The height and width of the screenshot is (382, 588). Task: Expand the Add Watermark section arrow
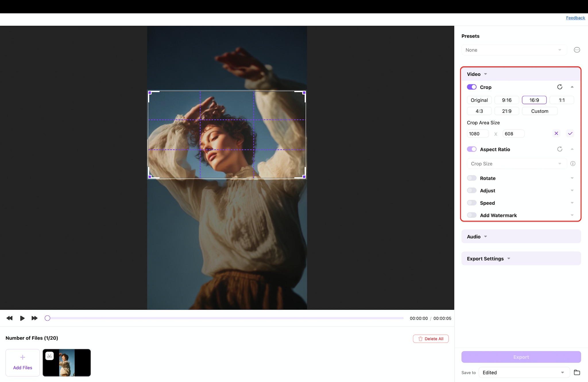pyautogui.click(x=572, y=215)
